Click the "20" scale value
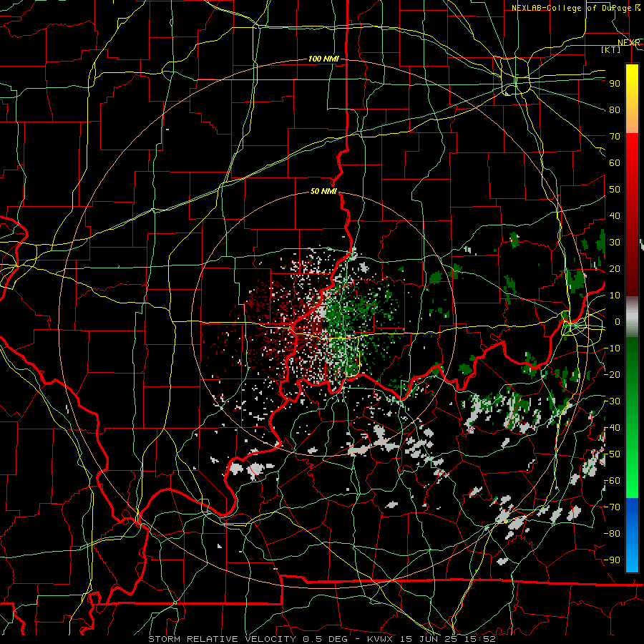This screenshot has width=644, height=644. (615, 268)
